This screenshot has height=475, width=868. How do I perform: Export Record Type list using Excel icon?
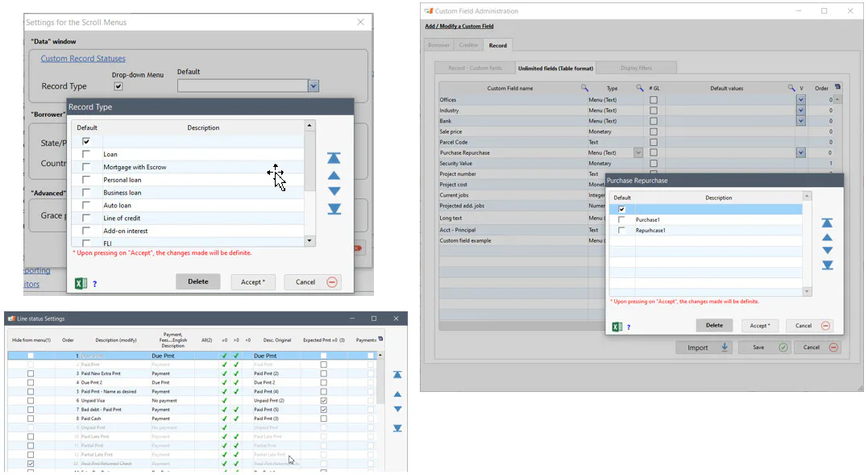point(81,283)
